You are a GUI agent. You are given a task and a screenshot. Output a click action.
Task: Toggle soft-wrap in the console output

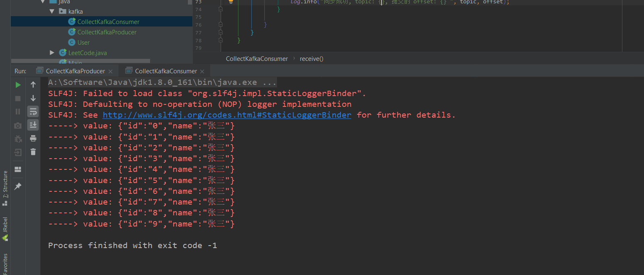pos(33,111)
